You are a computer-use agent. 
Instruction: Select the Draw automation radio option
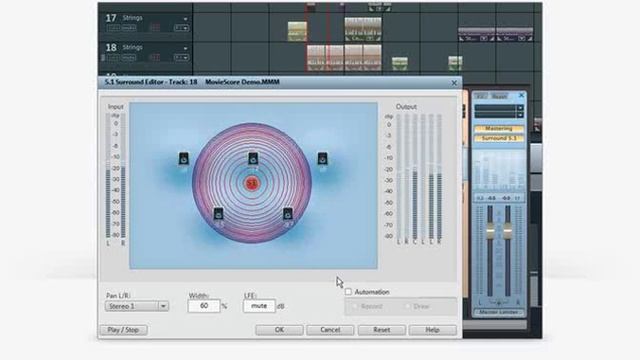click(407, 306)
